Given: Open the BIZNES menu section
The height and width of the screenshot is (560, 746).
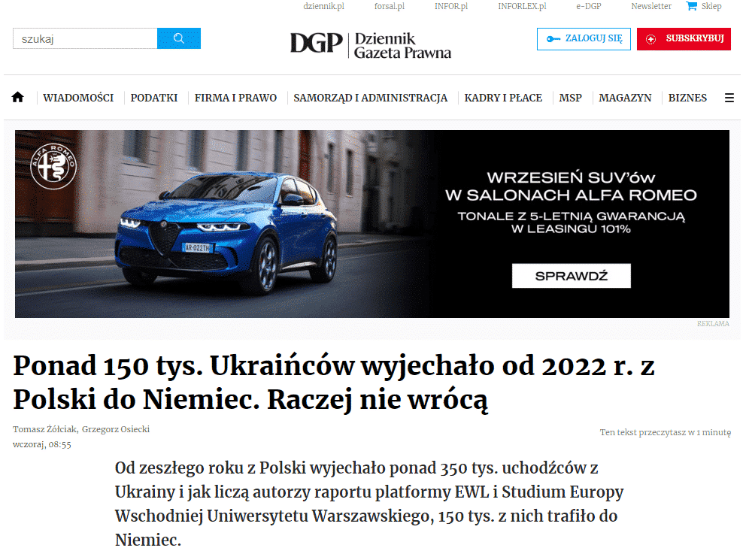Looking at the screenshot, I should (687, 98).
